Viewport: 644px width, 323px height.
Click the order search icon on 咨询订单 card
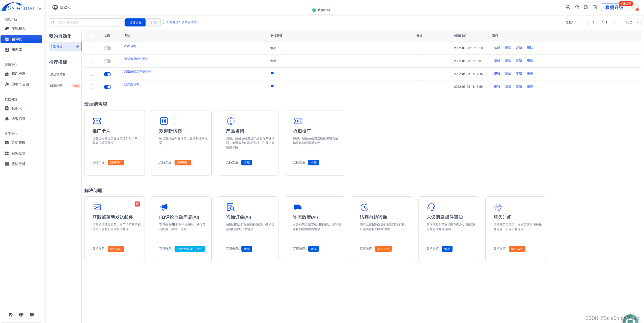pyautogui.click(x=231, y=207)
